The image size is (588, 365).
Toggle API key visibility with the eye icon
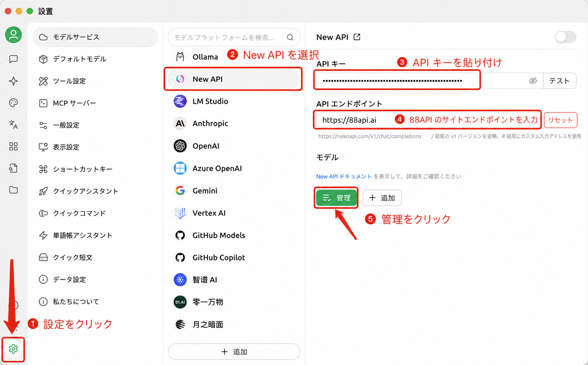(533, 81)
